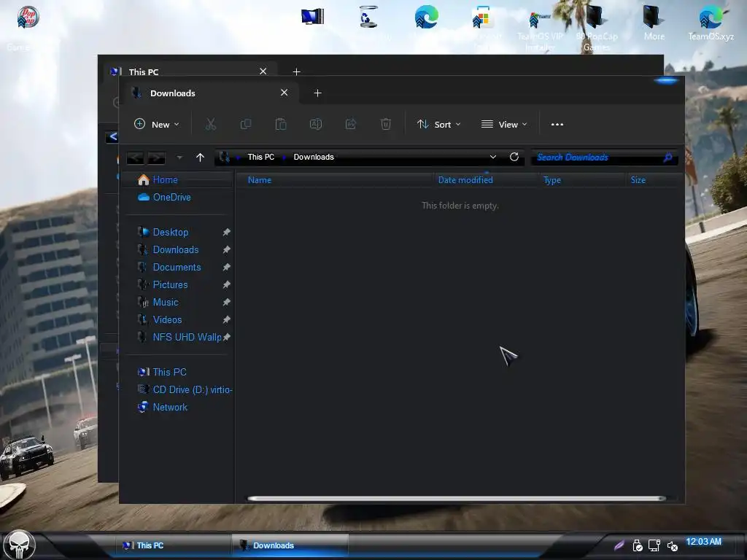Click the pin icon beside Documents
Viewport: 747px width, 560px height.
tap(227, 267)
